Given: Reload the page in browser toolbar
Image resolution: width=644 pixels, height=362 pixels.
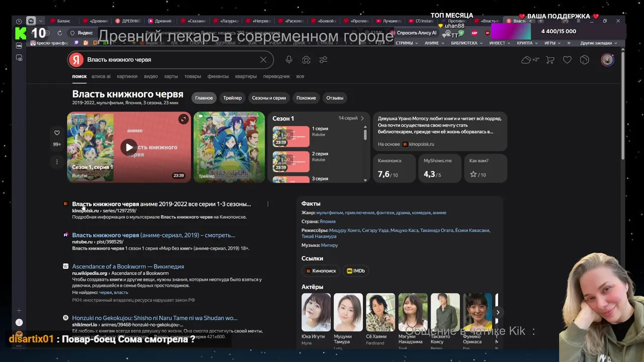Looking at the screenshot, I should click(59, 33).
